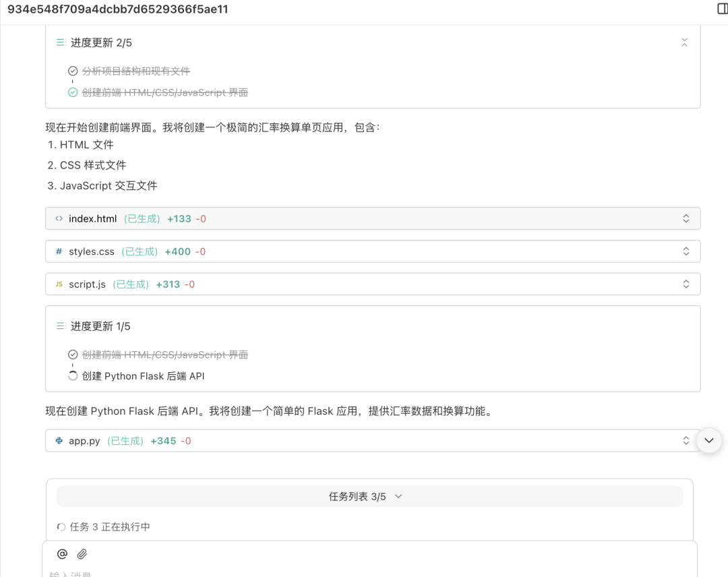Click the list icon on the 进度更新 2/5 card
This screenshot has width=728, height=577.
[61, 42]
